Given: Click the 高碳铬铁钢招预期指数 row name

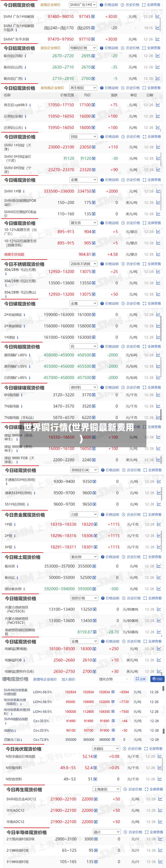Looking at the screenshot, I should coord(20,632).
